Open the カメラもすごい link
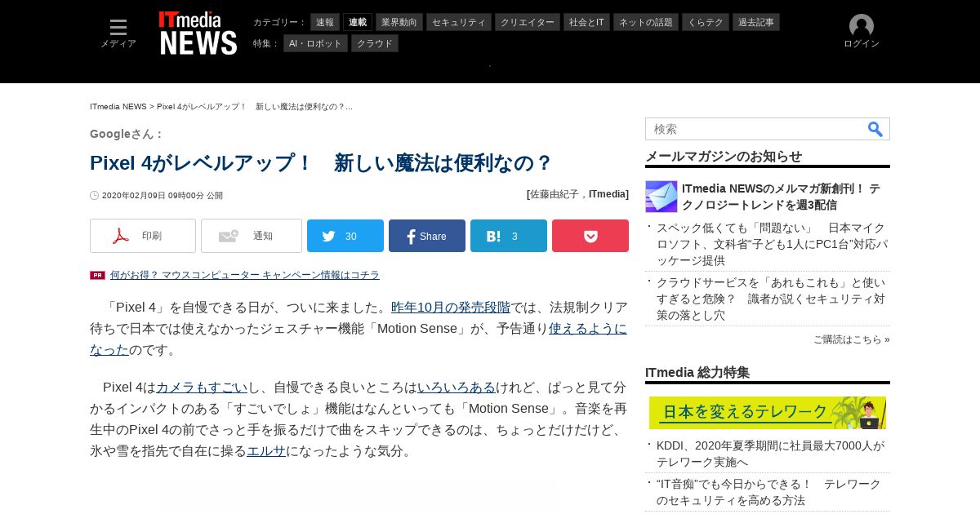Screen dimensions: 980x514 point(202,388)
